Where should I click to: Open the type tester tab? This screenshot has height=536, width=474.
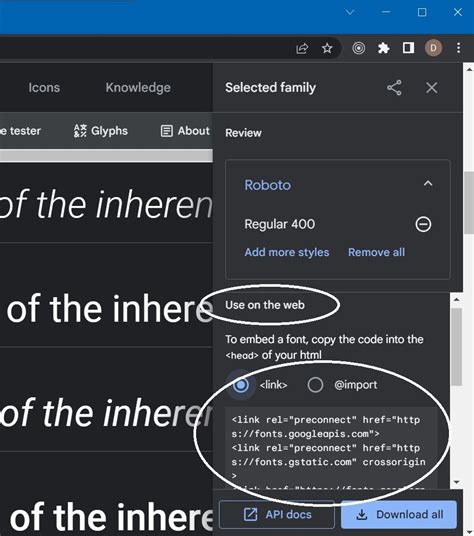21,131
